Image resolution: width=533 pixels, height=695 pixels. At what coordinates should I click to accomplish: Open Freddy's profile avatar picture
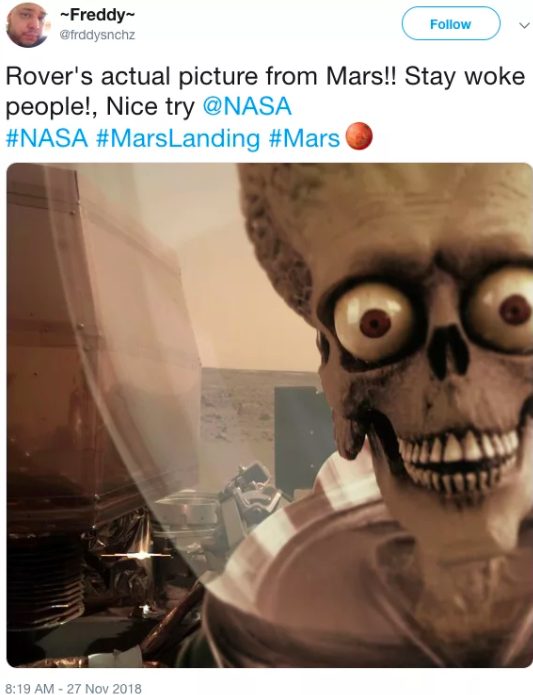[28, 24]
